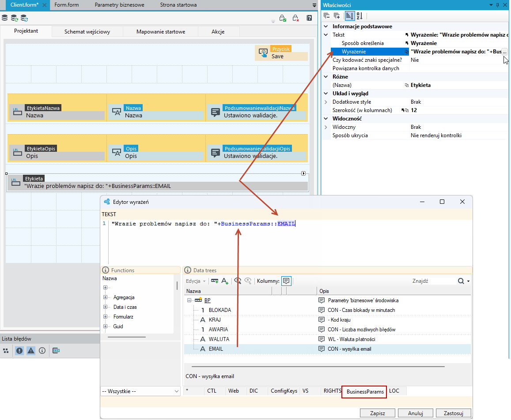Click the magnifier search icon next to Znajdź
Screen dimensions: 511x420
coord(461,281)
